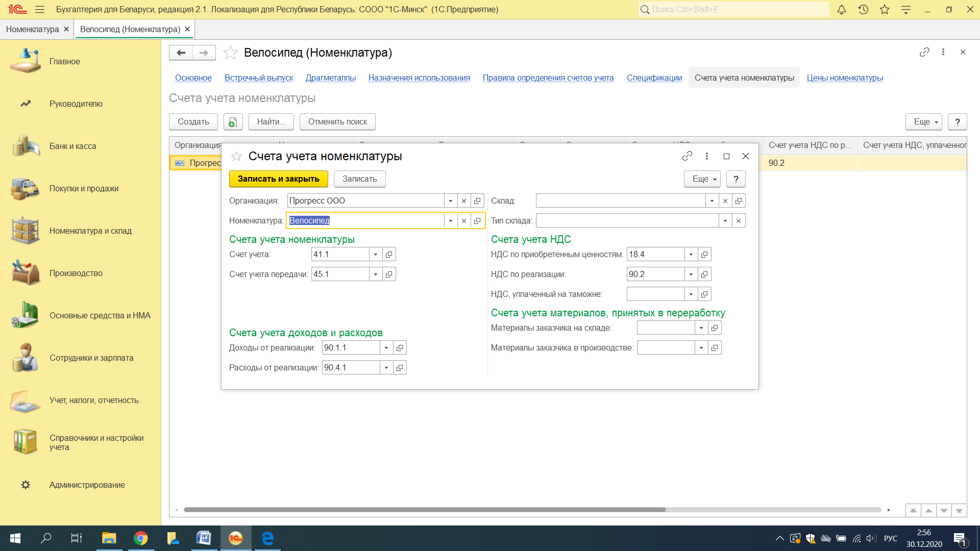Image resolution: width=980 pixels, height=551 pixels.
Task: Open dialog help question mark button
Action: (x=736, y=179)
